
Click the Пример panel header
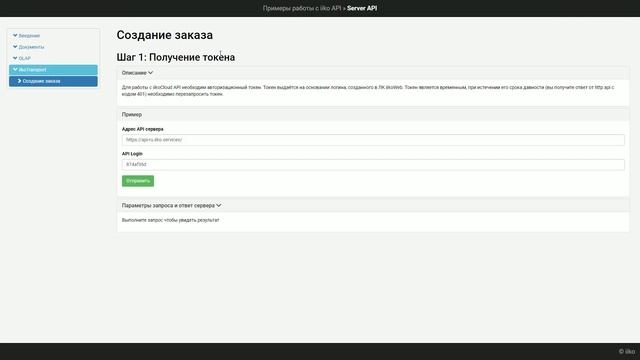tap(132, 115)
